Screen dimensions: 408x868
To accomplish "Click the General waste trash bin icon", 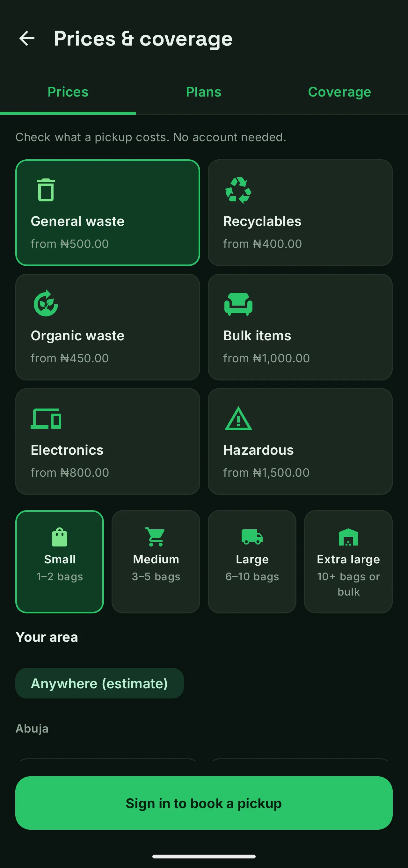I will pos(46,190).
